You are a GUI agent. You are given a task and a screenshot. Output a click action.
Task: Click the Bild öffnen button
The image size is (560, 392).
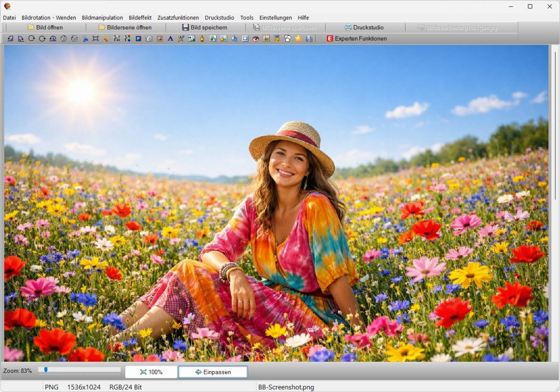coord(45,28)
